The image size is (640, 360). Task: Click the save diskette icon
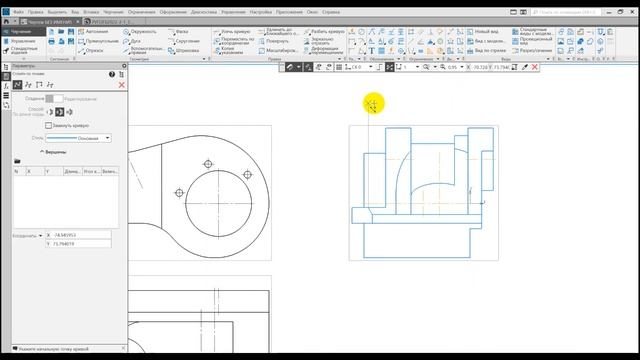tap(71, 31)
